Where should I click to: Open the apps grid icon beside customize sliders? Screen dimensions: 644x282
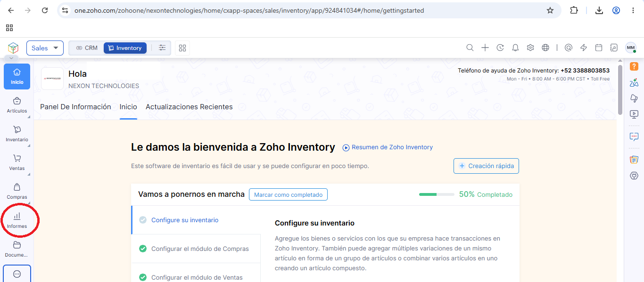click(x=182, y=48)
